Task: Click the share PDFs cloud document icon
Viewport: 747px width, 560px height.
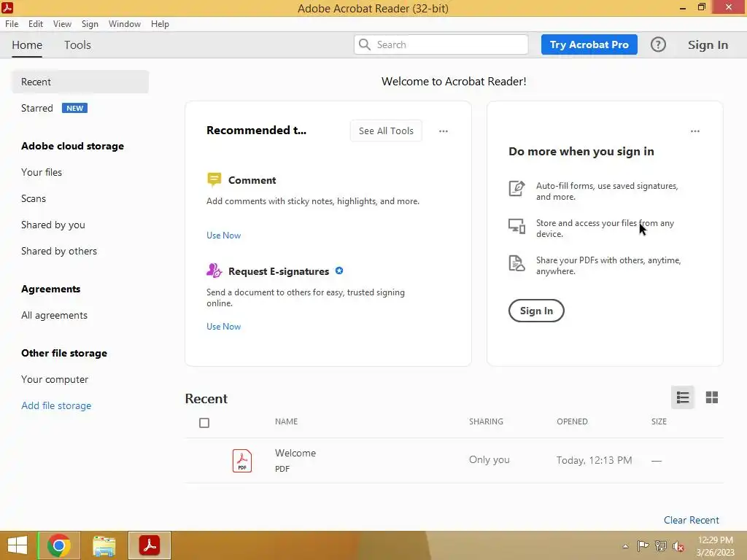Action: point(517,263)
